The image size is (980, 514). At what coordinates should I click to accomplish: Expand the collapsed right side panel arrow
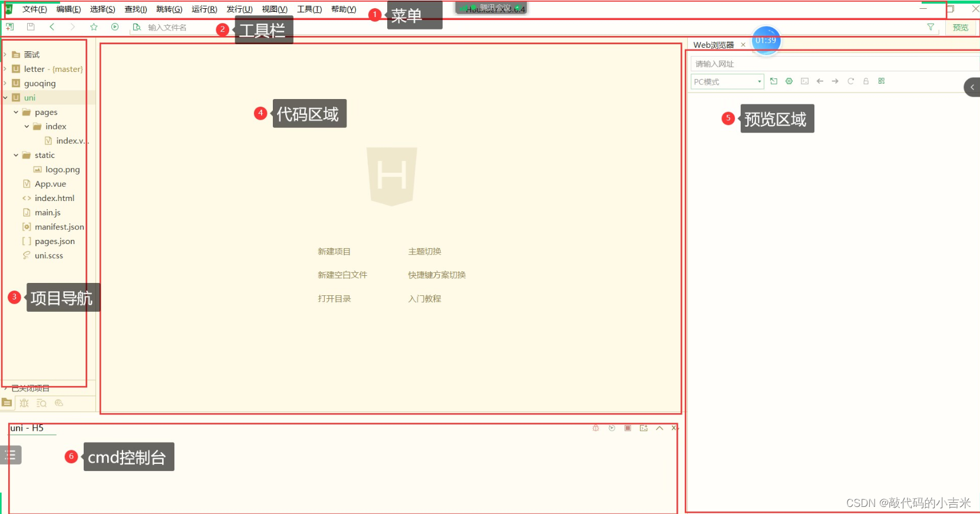click(972, 87)
